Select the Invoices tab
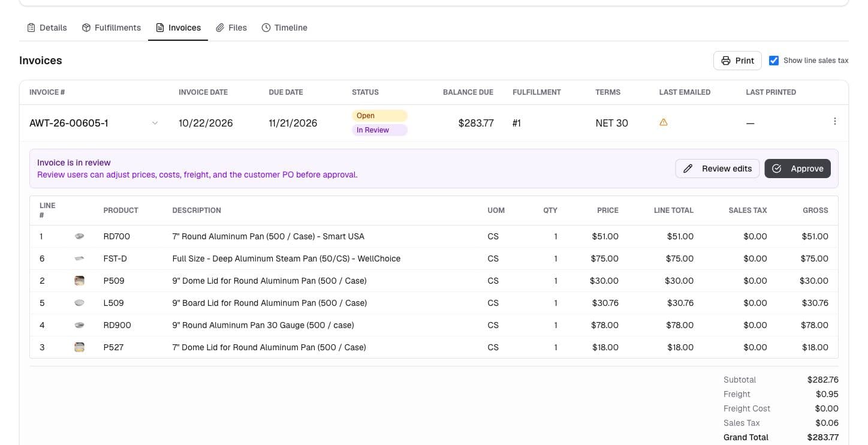This screenshot has height=445, width=868. coord(178,28)
